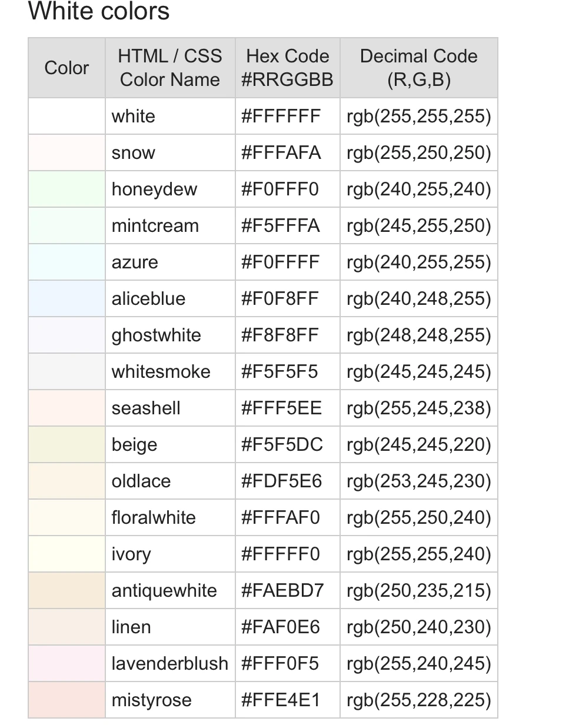
Task: Click the hex code #FDF5E6
Action: click(x=281, y=481)
